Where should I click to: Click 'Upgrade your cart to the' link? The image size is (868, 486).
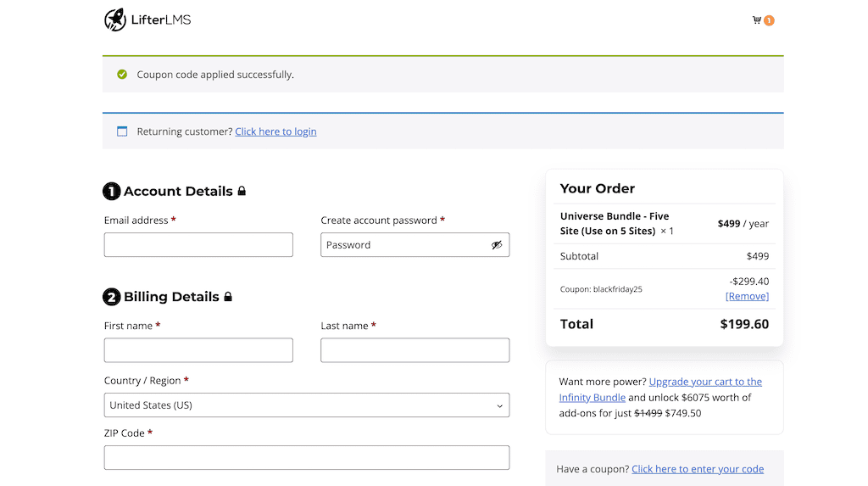[705, 382]
